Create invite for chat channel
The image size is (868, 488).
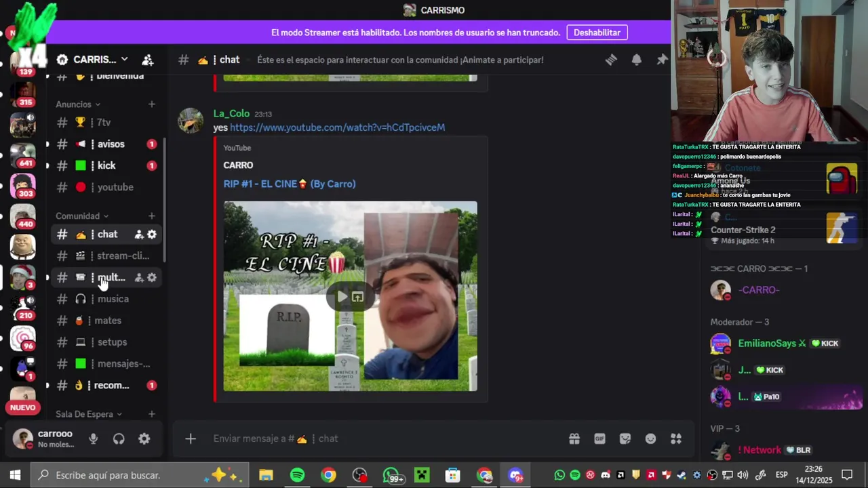(x=139, y=234)
